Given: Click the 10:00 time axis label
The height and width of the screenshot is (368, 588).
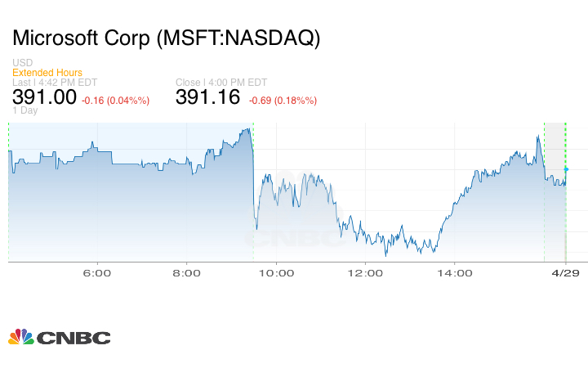Looking at the screenshot, I should tap(275, 273).
